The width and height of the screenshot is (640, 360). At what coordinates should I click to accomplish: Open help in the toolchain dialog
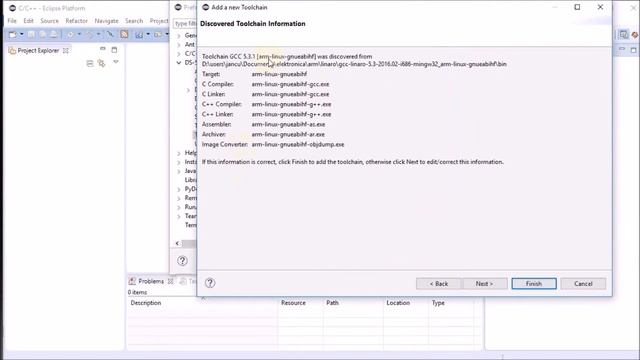pos(210,283)
